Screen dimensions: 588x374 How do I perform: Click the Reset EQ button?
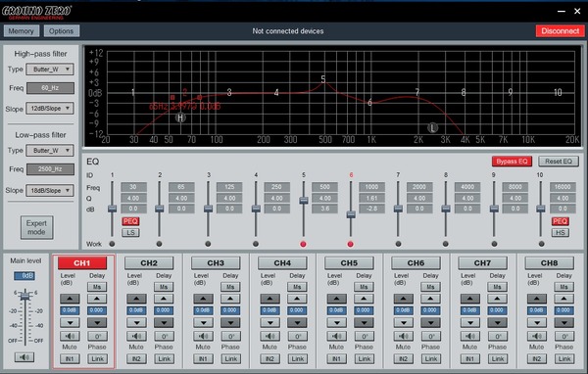[x=559, y=162]
